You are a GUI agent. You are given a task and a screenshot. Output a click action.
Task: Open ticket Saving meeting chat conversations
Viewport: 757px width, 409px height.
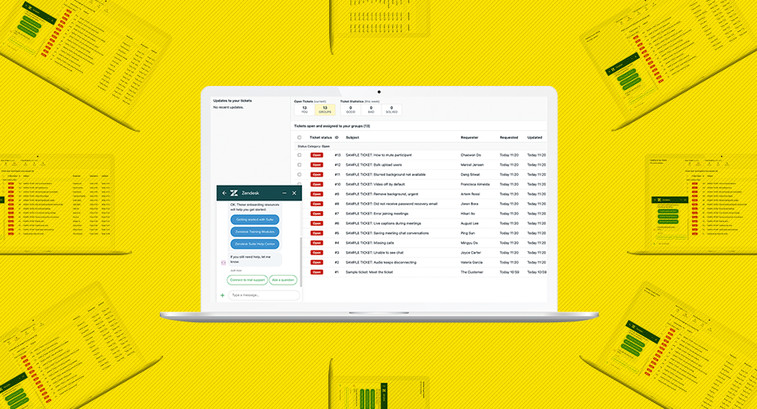(387, 233)
